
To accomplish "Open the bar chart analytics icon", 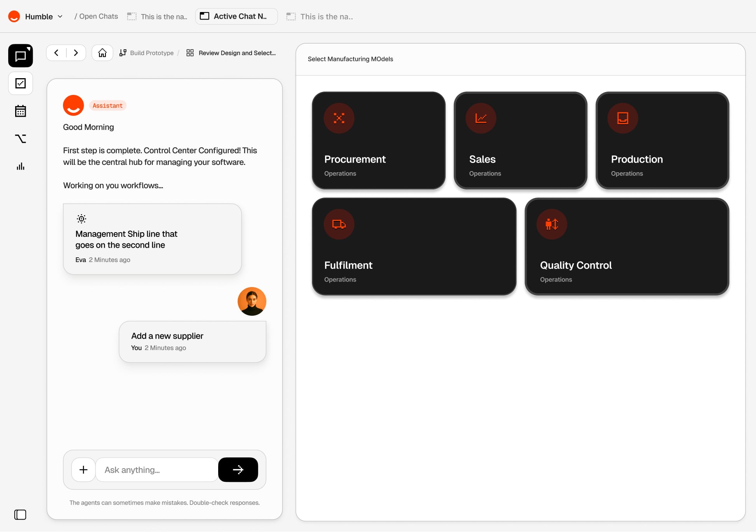I will pyautogui.click(x=20, y=166).
